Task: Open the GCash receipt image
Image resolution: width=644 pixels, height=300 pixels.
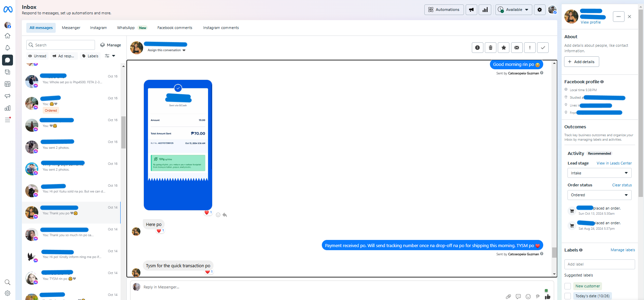Action: [178, 145]
